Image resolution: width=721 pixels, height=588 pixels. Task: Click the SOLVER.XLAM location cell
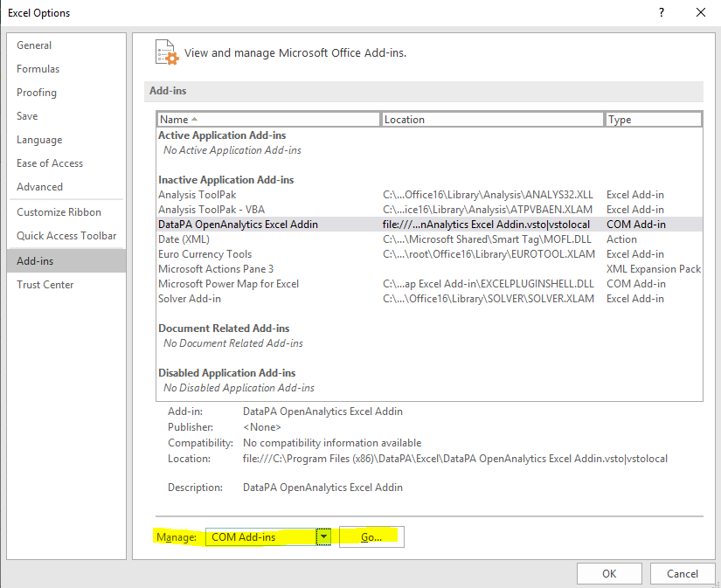coord(489,299)
